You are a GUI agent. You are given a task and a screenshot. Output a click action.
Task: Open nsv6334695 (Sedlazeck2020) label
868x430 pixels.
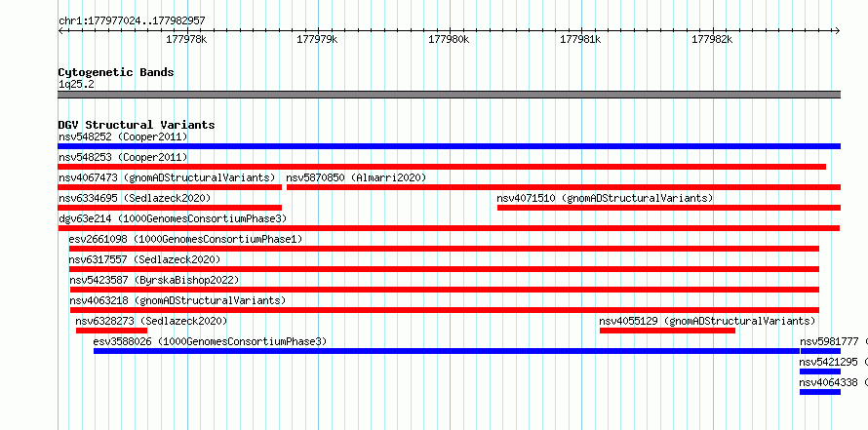[x=135, y=198]
